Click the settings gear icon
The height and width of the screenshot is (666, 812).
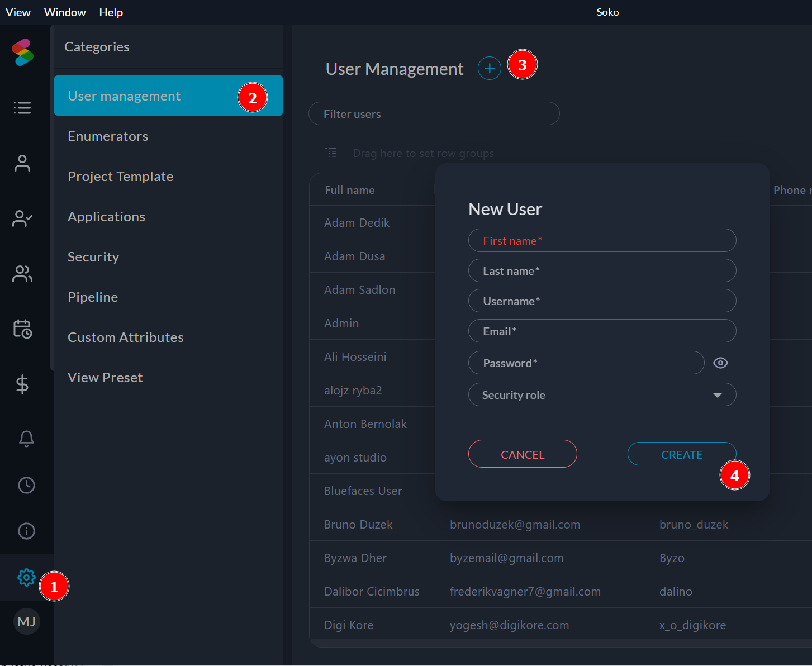click(x=26, y=577)
